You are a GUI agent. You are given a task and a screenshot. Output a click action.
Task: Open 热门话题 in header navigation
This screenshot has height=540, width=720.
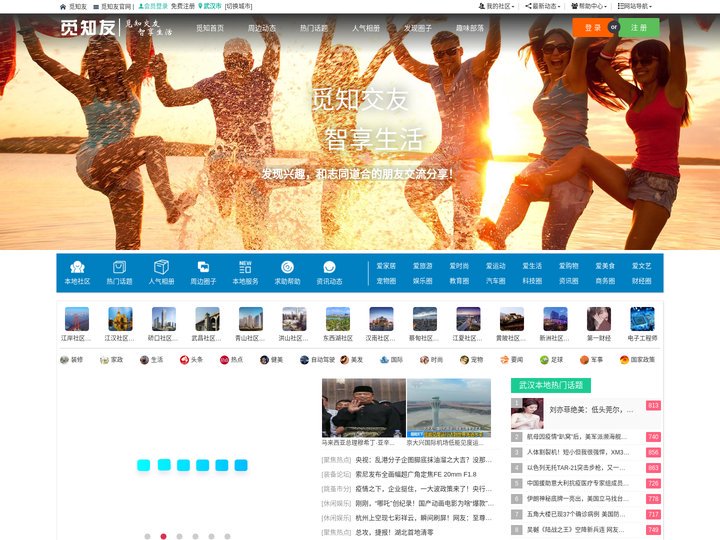pos(314,28)
